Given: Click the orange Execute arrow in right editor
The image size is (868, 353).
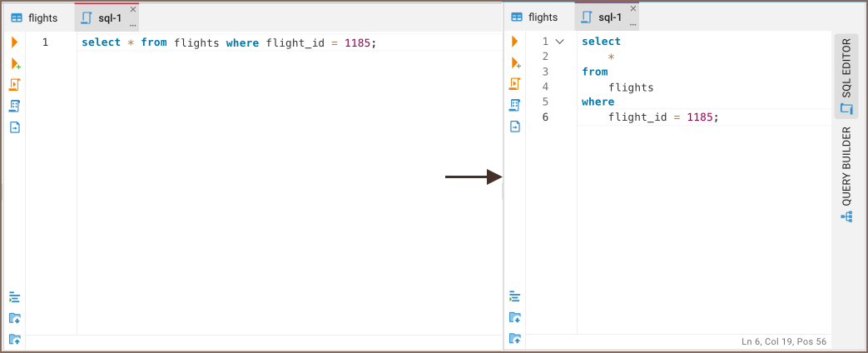Looking at the screenshot, I should pos(514,42).
